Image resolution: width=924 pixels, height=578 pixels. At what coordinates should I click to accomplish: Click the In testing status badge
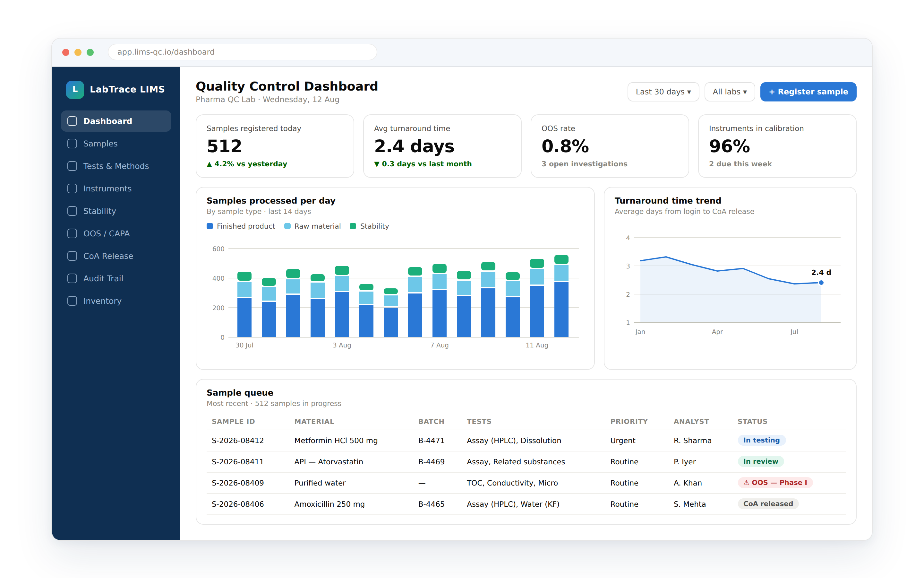tap(761, 440)
